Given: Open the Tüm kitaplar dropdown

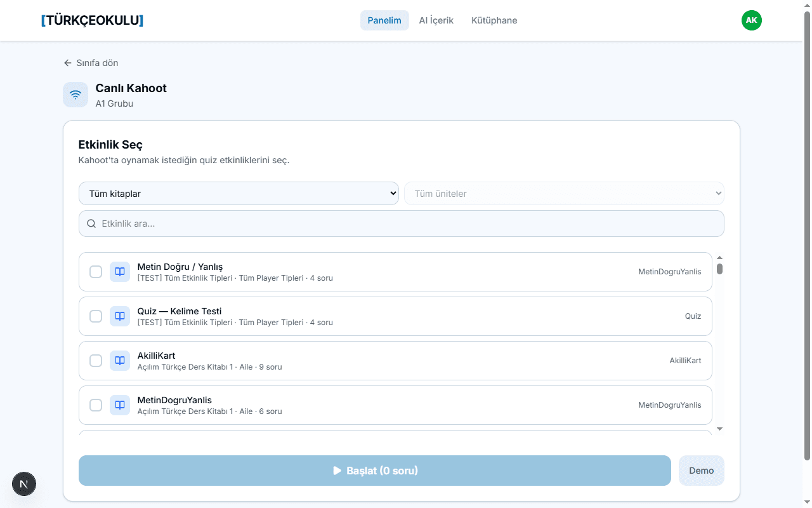Looking at the screenshot, I should pos(239,194).
